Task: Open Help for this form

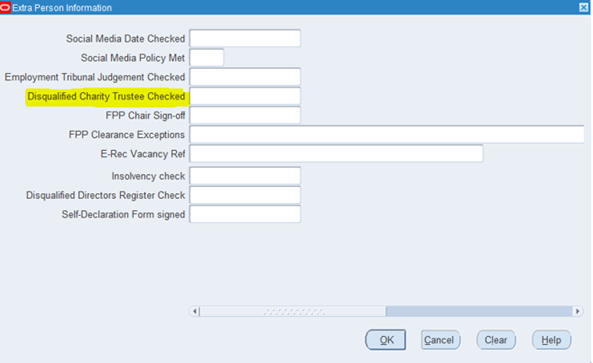Action: coord(551,340)
